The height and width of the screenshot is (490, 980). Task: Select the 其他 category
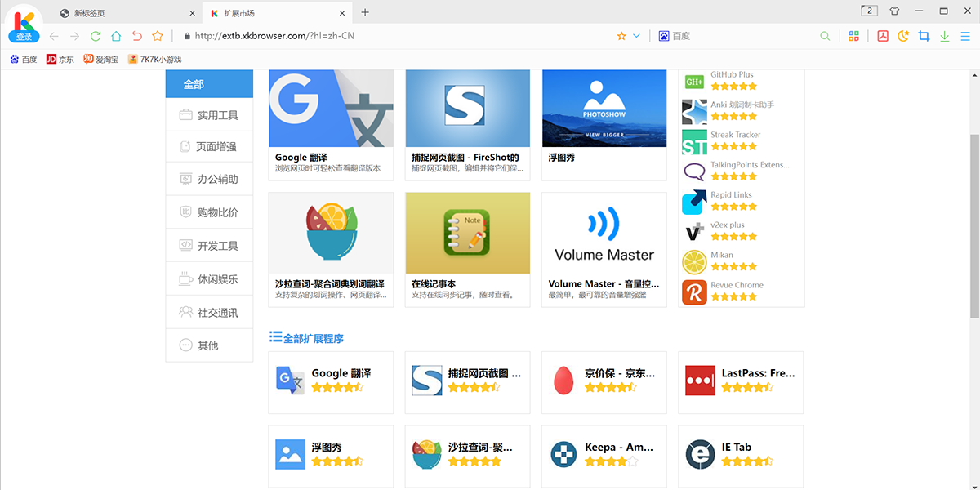209,345
